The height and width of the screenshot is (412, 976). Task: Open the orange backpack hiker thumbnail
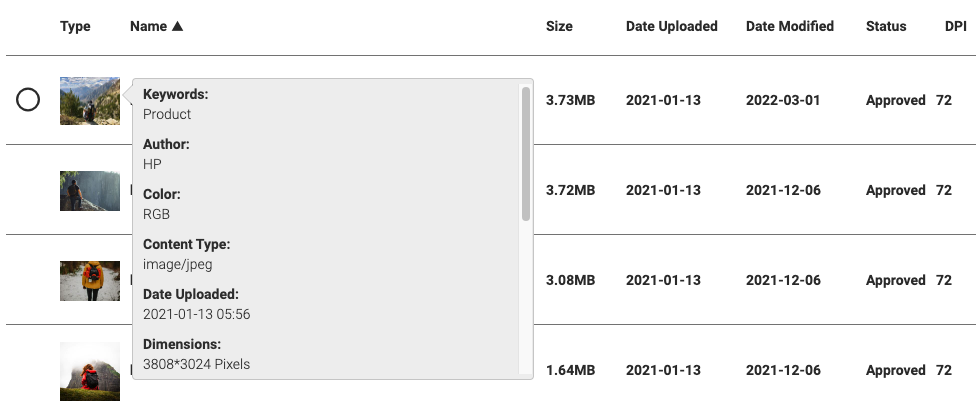tap(89, 280)
